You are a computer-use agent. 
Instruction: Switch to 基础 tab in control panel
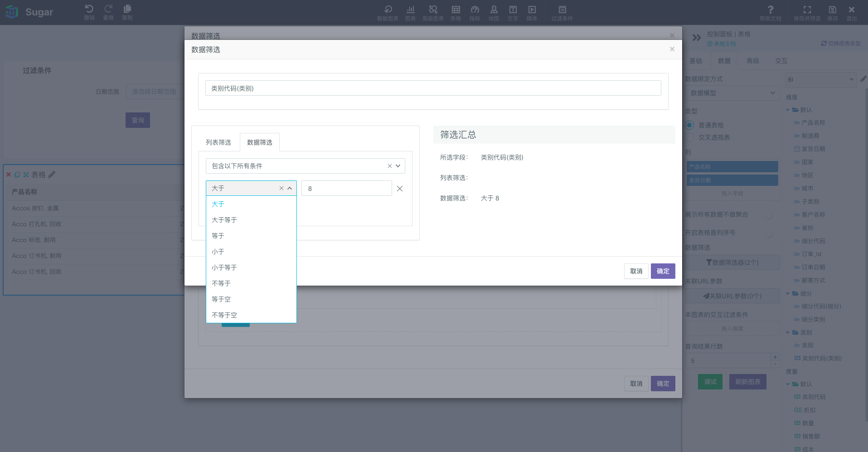coord(696,61)
